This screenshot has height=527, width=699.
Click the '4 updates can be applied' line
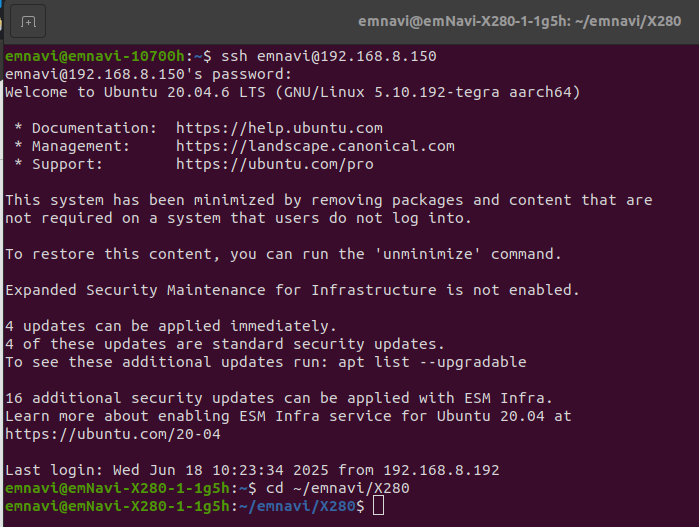pyautogui.click(x=171, y=326)
